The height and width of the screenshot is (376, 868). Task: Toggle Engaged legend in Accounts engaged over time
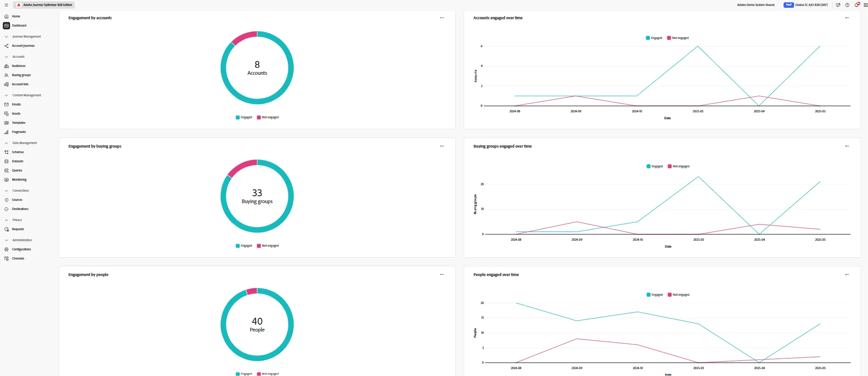(654, 38)
